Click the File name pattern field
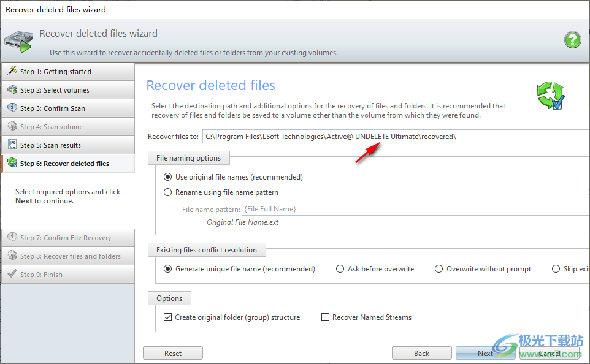The height and width of the screenshot is (364, 590). tap(416, 209)
